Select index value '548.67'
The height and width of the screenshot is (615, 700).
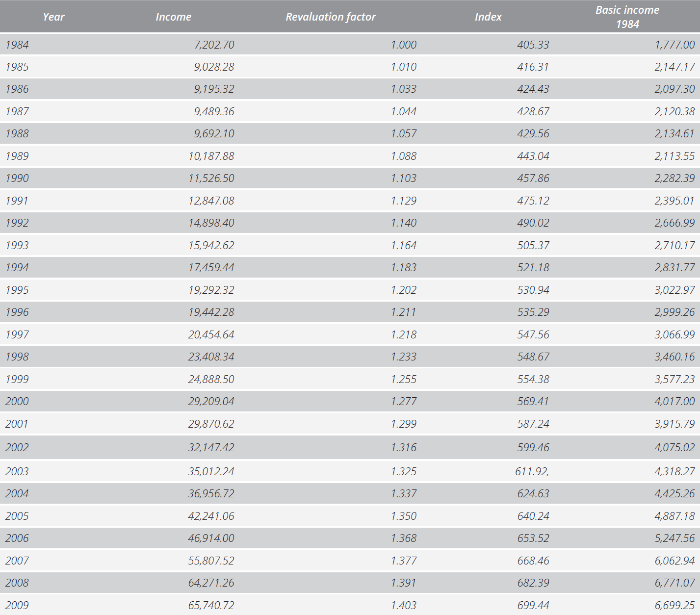pyautogui.click(x=533, y=357)
